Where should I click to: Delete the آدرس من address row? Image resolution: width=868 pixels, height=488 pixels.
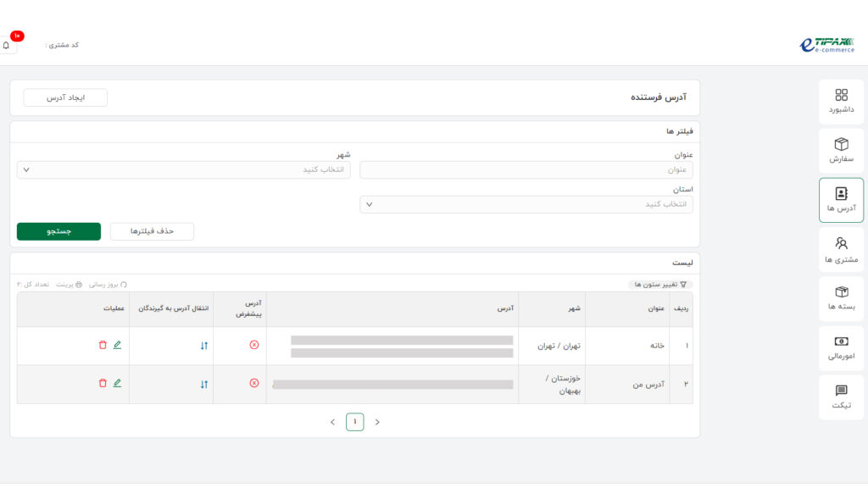103,383
